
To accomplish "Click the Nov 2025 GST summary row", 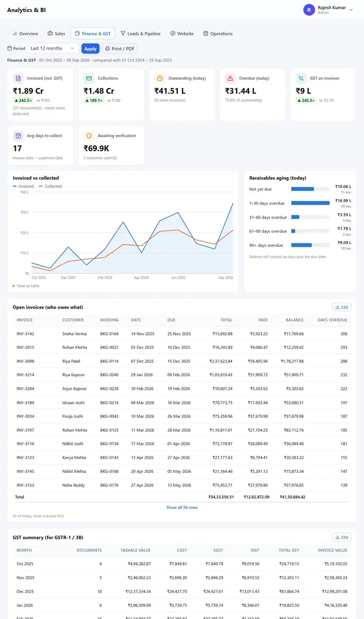I will pyautogui.click(x=182, y=578).
